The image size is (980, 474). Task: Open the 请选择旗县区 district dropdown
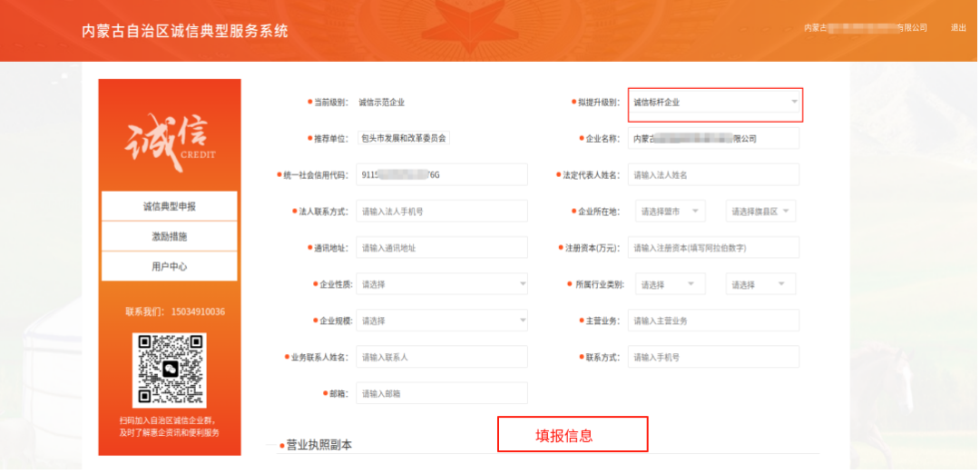click(x=760, y=212)
